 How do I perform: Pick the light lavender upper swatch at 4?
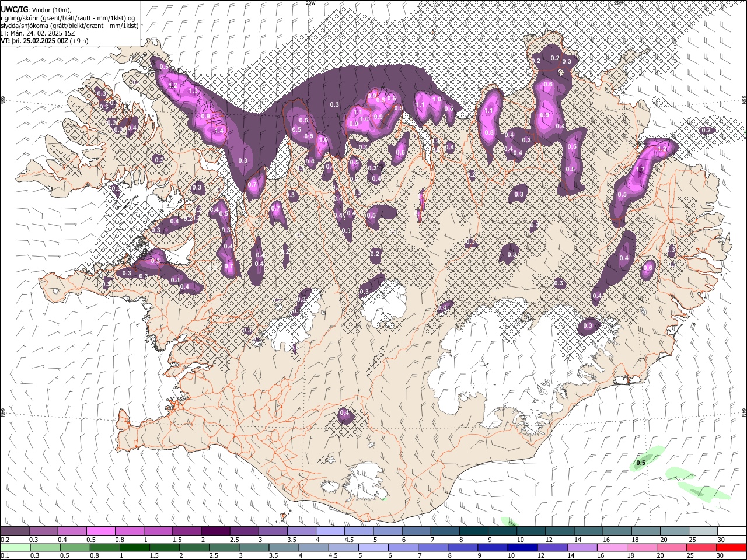pyautogui.click(x=330, y=531)
